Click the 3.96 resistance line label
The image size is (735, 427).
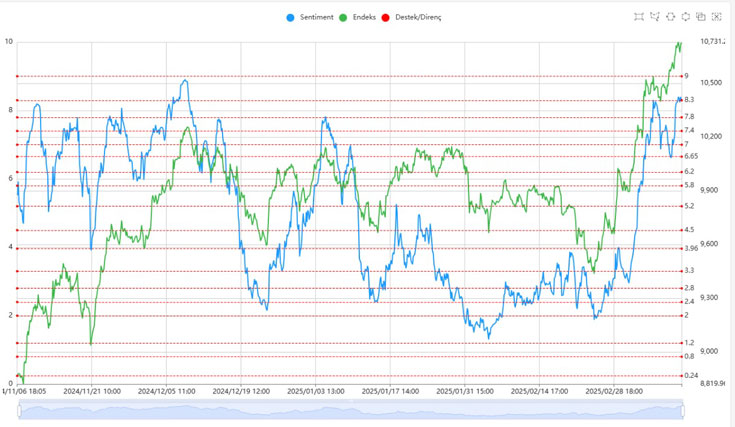point(690,248)
